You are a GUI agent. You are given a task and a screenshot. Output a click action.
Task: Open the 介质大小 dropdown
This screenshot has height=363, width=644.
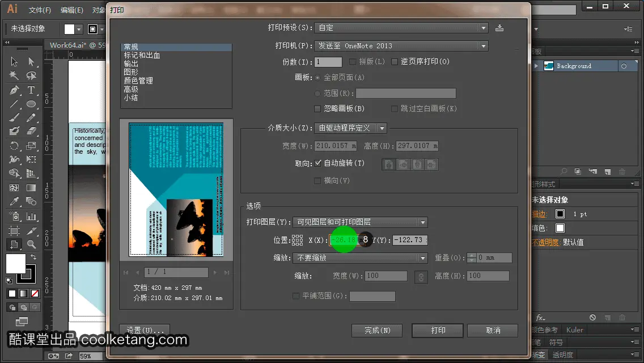tap(350, 128)
